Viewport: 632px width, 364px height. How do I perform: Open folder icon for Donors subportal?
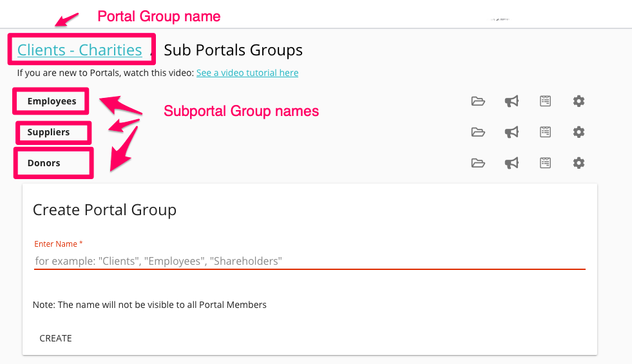(x=478, y=163)
